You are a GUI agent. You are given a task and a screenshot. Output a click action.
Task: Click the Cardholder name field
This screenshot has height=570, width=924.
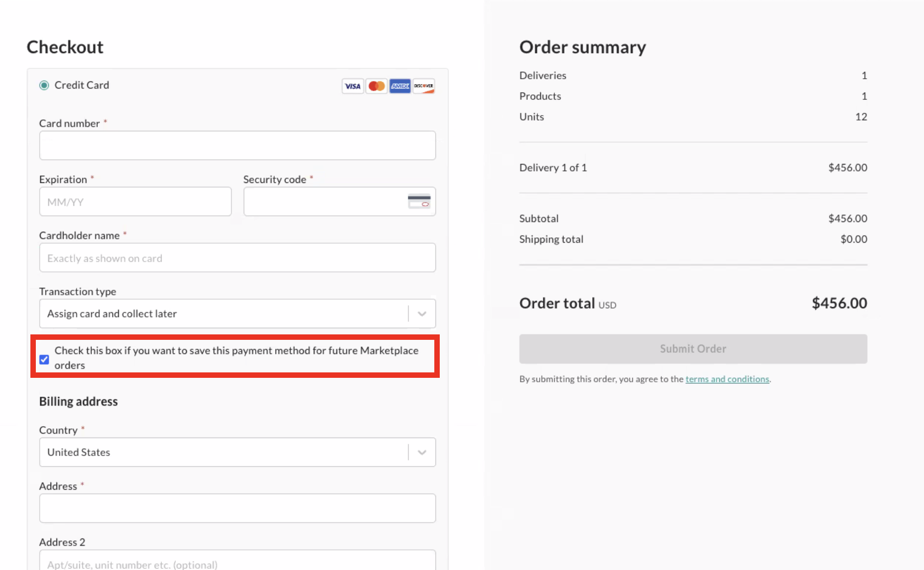coord(237,257)
